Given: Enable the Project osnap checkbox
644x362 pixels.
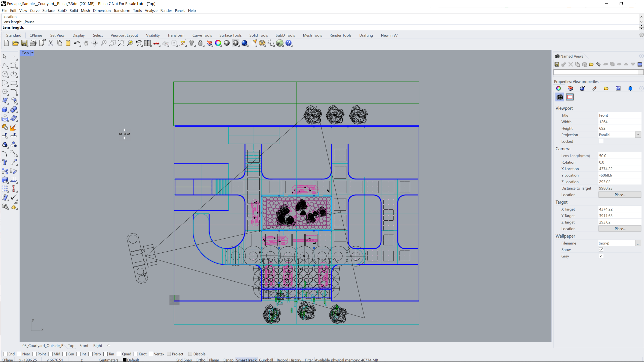Looking at the screenshot, I should point(169,354).
